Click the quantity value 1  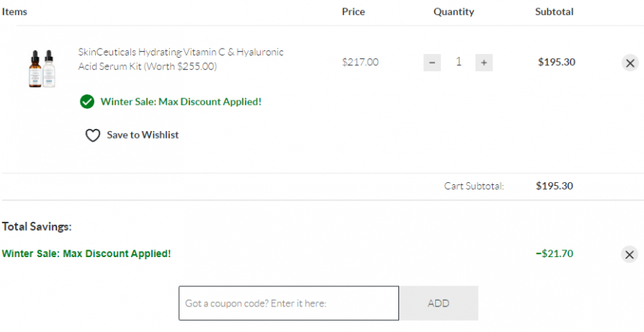(458, 62)
